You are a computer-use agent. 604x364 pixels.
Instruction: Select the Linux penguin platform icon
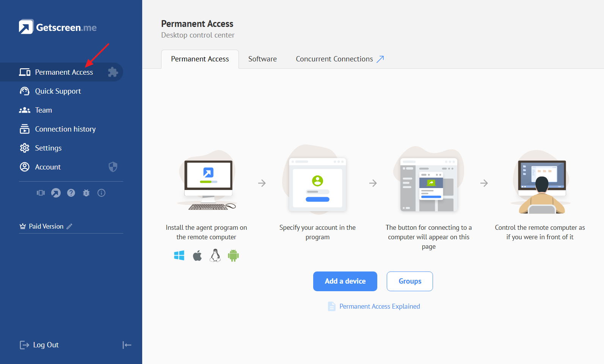[x=215, y=256]
